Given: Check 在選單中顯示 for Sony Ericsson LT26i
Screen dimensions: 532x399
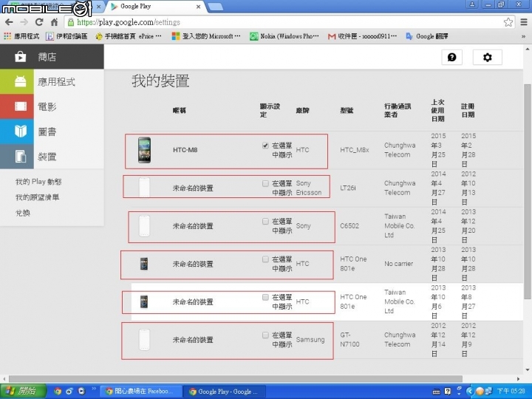Looking at the screenshot, I should [x=265, y=183].
